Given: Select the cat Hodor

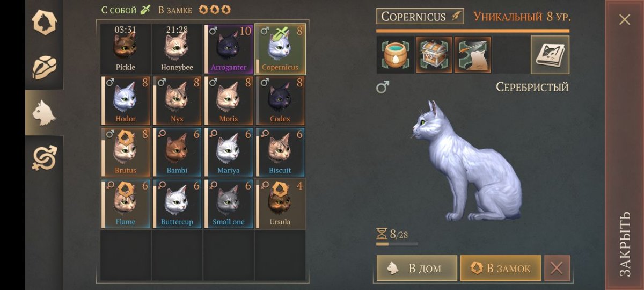Looking at the screenshot, I should 126,100.
